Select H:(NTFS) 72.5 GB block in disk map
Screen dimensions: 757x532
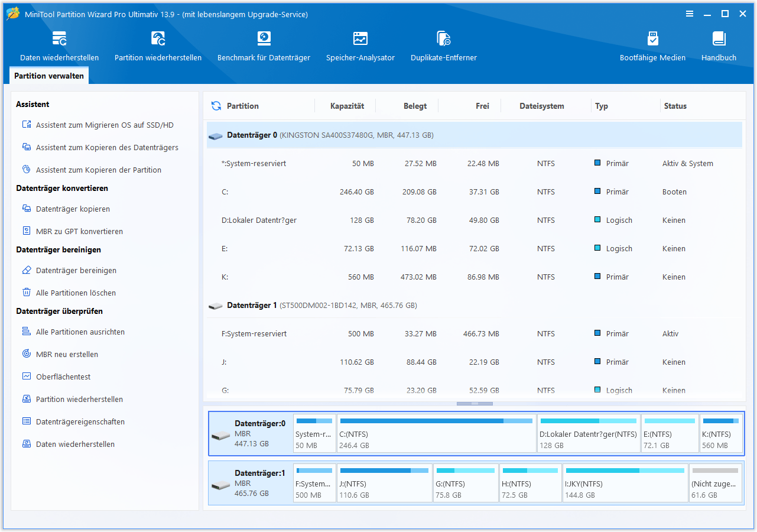click(x=530, y=483)
